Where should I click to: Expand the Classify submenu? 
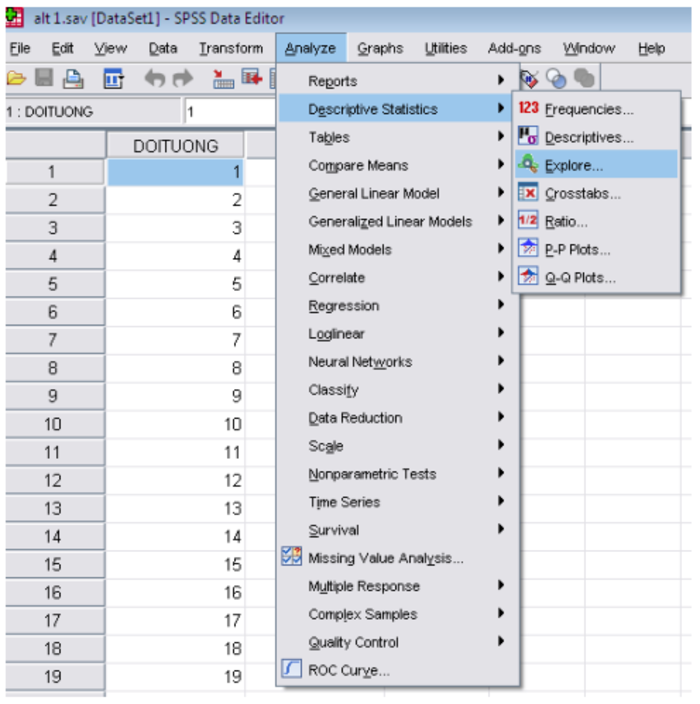[398, 389]
